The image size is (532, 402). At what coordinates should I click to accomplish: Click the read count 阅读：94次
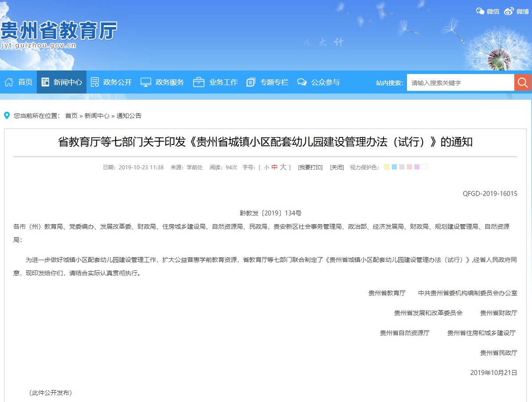click(x=223, y=168)
